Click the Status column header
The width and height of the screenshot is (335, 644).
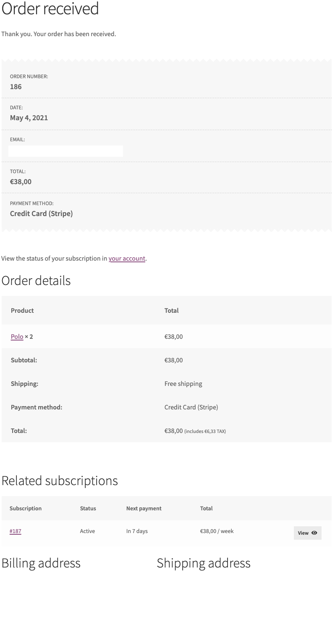[88, 508]
